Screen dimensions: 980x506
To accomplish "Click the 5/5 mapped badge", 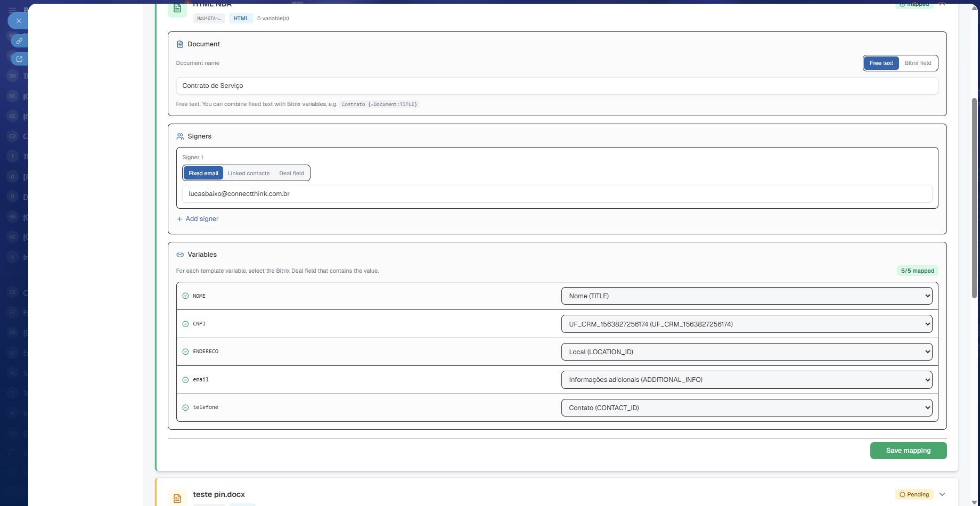I will click(x=917, y=271).
